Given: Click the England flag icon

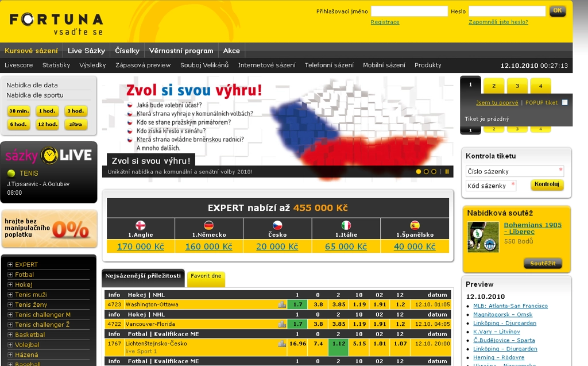Looking at the screenshot, I should [x=141, y=225].
